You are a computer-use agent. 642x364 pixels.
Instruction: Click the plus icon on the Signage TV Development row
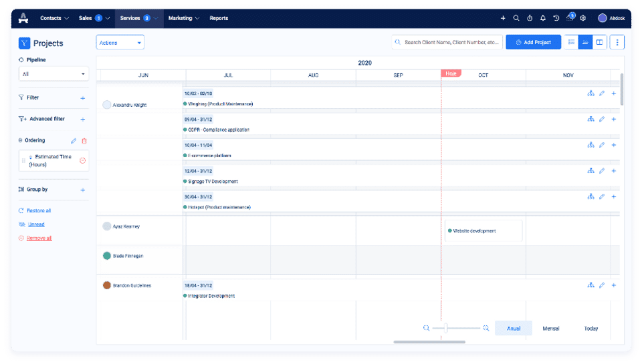point(613,171)
